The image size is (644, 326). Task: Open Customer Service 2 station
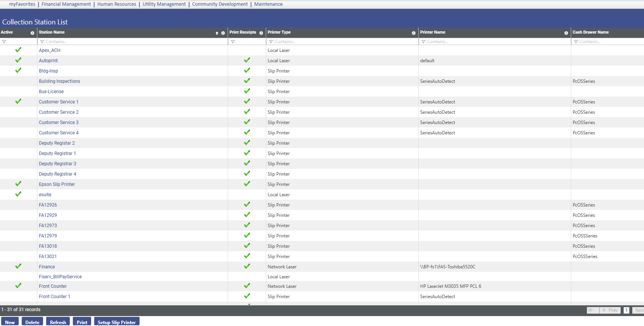59,112
